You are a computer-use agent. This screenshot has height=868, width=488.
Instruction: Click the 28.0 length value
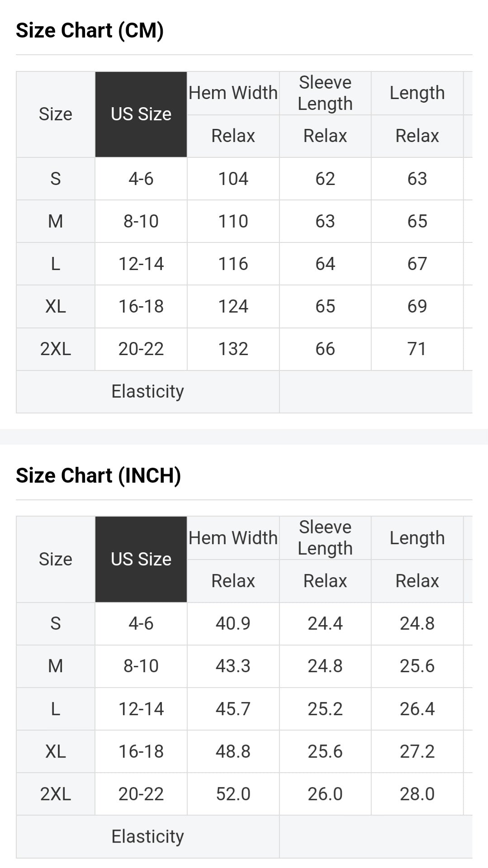[417, 794]
